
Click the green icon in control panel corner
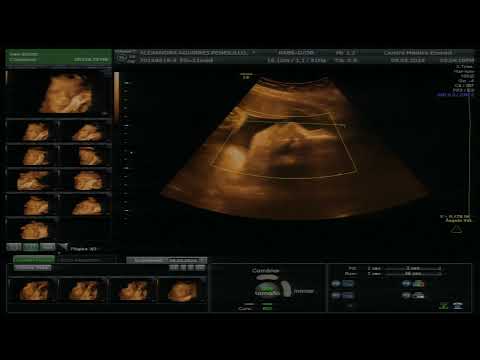pos(443,306)
